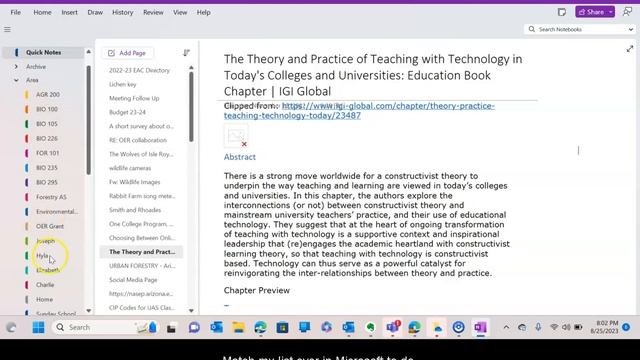The height and width of the screenshot is (360, 640).
Task: Open the Budget 23-24 page
Action: pyautogui.click(x=127, y=112)
